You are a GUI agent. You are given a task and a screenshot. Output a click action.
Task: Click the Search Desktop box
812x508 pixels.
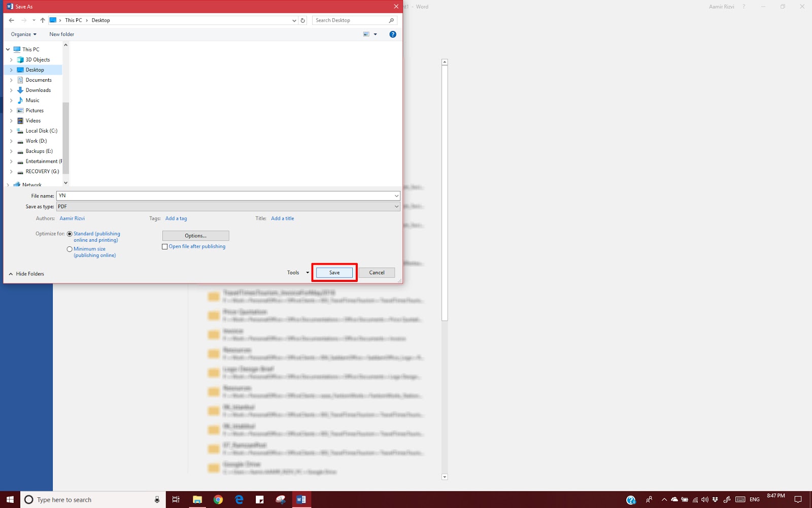pos(354,20)
